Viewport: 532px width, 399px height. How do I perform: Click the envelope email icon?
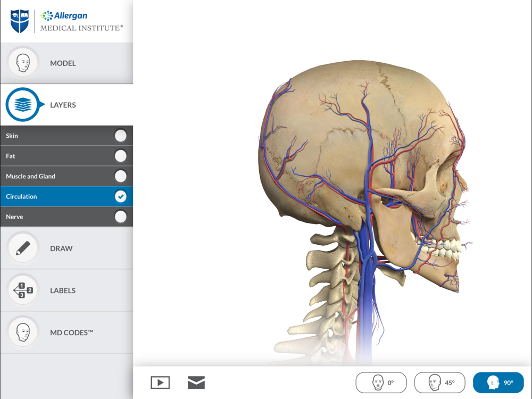(196, 383)
